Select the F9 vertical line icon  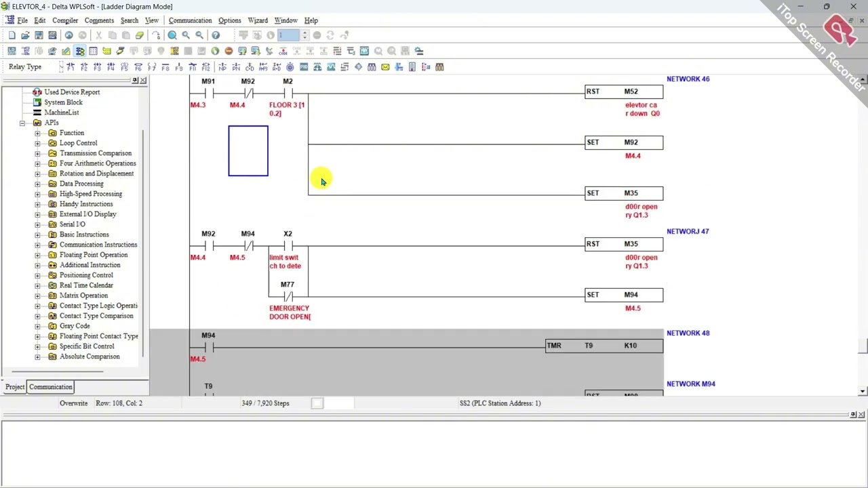pyautogui.click(x=179, y=67)
